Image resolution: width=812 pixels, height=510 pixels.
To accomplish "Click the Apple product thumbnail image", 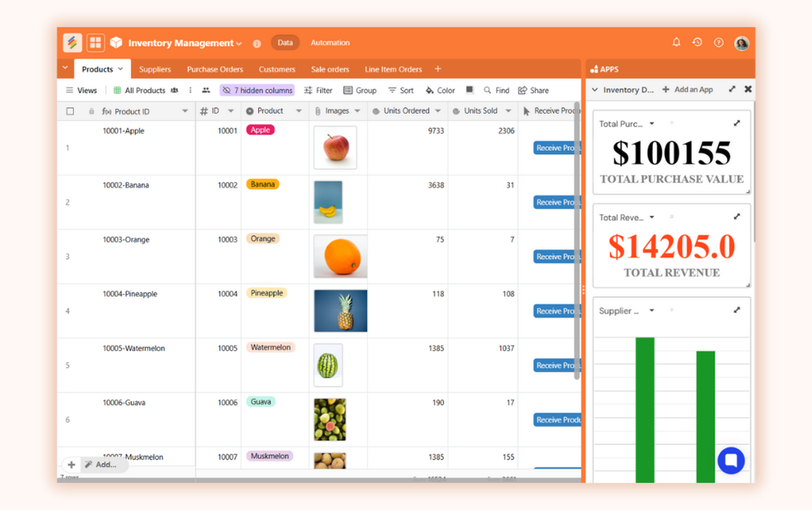I will point(335,148).
